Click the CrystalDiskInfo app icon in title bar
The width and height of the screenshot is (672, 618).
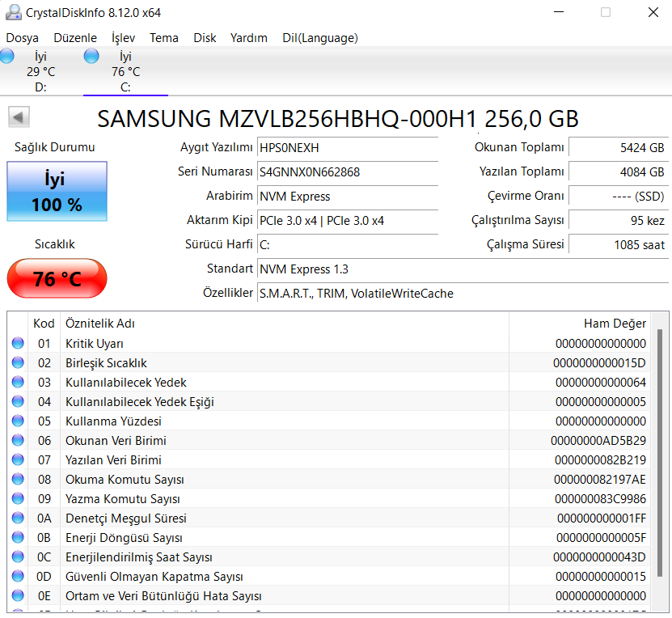(13, 12)
